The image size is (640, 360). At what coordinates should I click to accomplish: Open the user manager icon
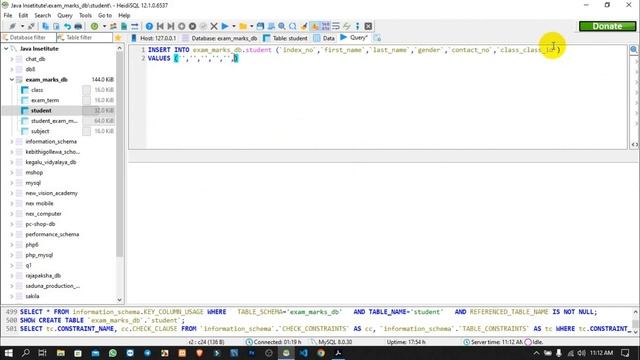pos(113,26)
